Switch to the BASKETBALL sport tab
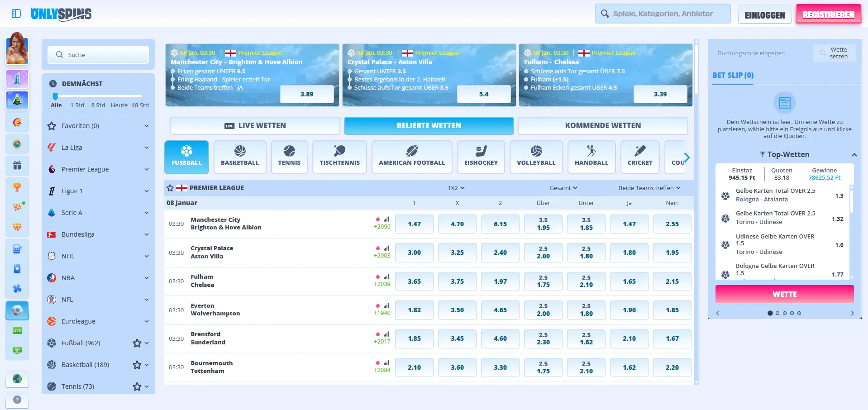 [240, 157]
